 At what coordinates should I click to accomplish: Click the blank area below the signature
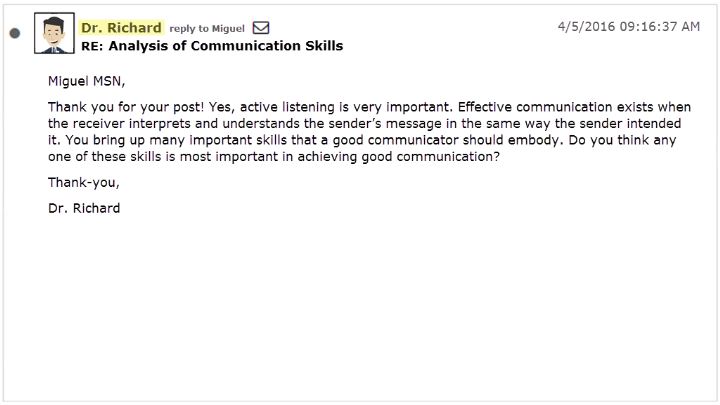pyautogui.click(x=360, y=308)
